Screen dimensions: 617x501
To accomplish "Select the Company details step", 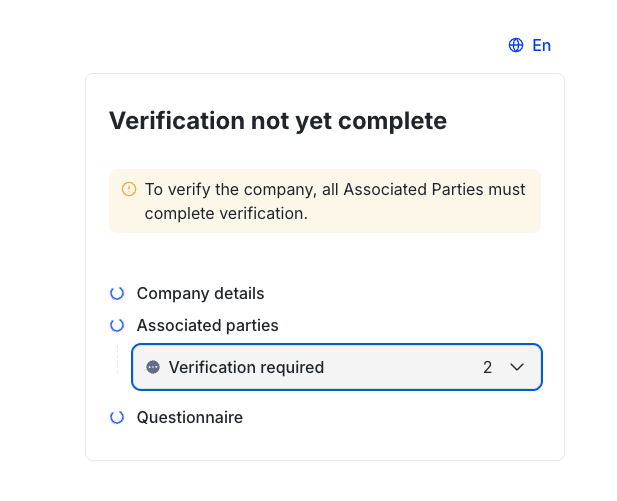I will click(x=200, y=293).
